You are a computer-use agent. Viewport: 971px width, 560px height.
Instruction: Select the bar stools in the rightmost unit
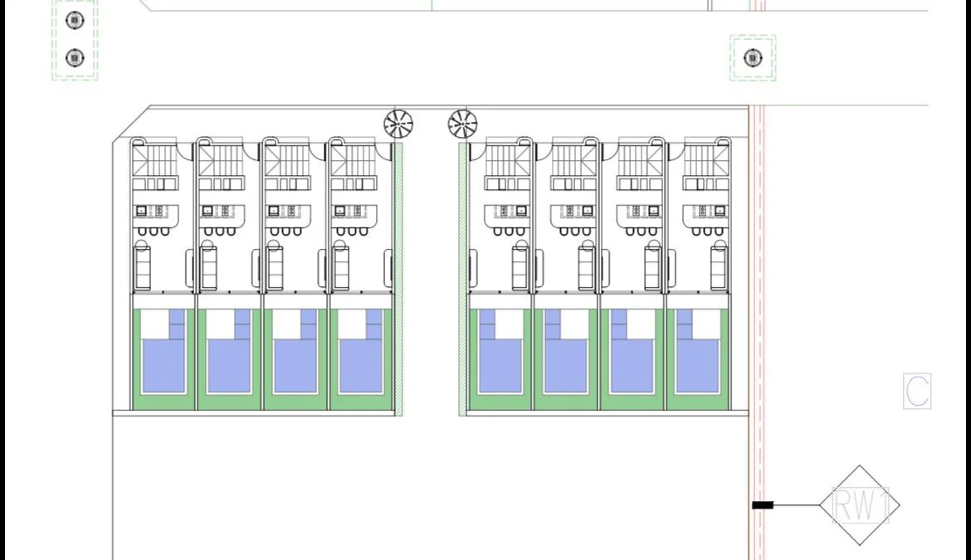[706, 231]
